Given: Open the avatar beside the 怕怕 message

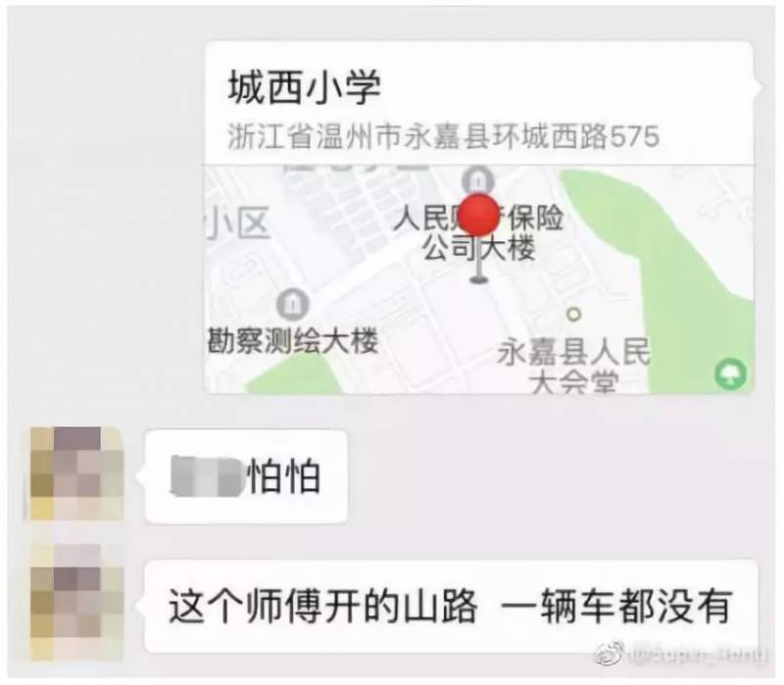Looking at the screenshot, I should (77, 473).
